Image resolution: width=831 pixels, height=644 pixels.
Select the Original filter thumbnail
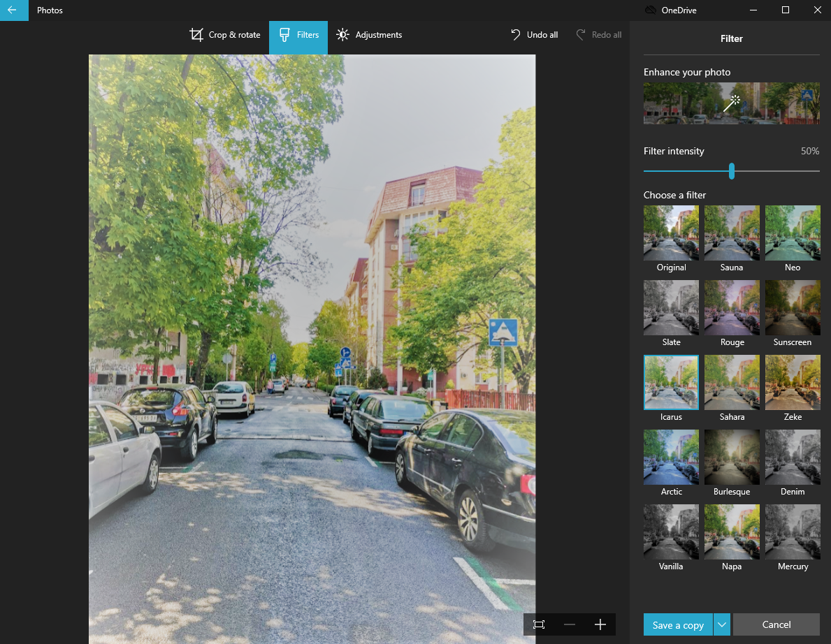671,233
